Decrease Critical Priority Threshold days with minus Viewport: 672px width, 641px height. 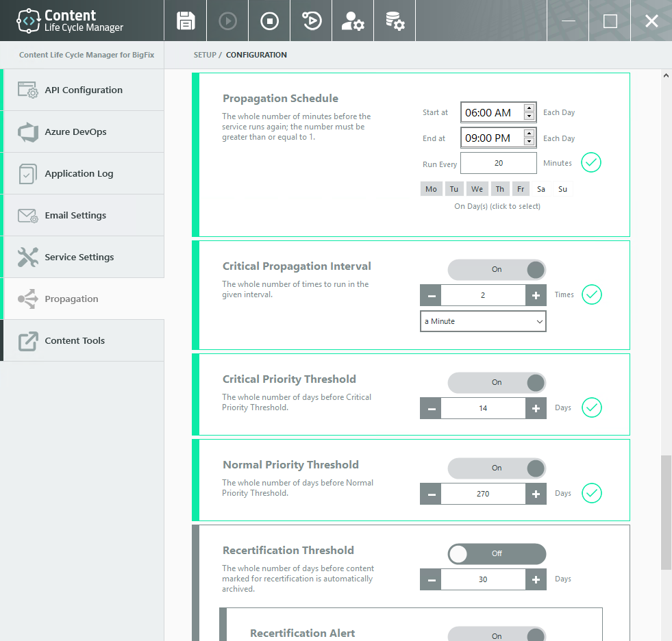431,408
